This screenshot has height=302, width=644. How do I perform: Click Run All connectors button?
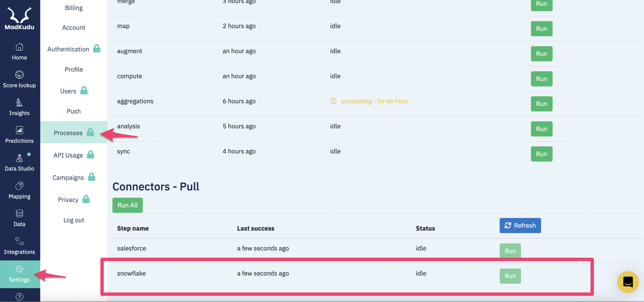pos(127,205)
